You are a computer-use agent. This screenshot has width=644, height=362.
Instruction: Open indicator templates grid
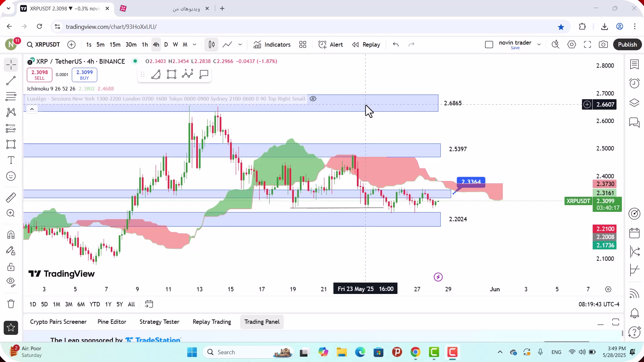coord(303,45)
